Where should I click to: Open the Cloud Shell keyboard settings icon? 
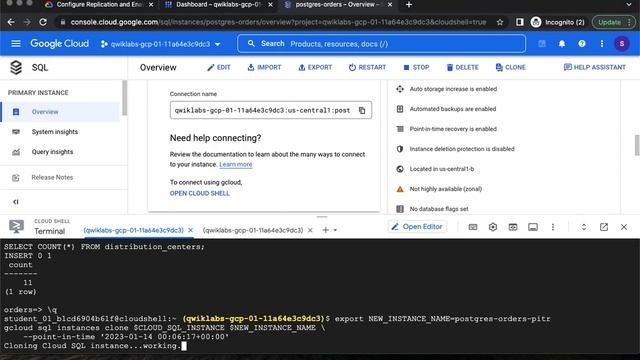(473, 227)
